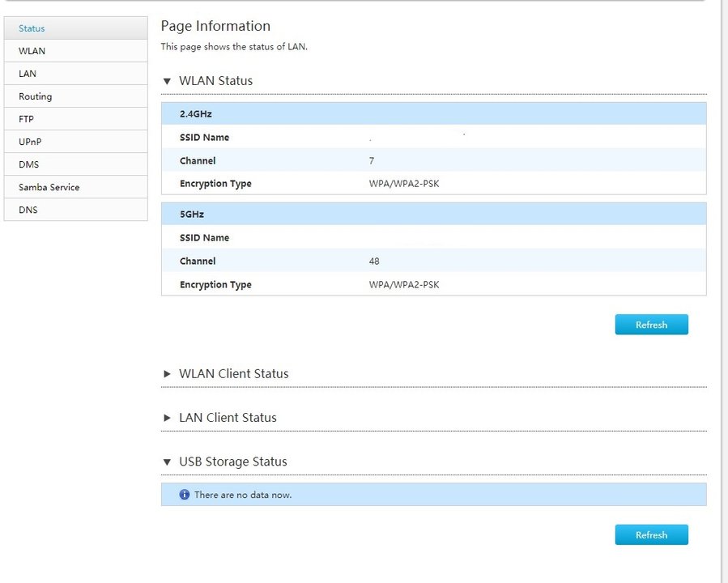Click the info icon in USB Storage message
Image resolution: width=728 pixels, height=583 pixels.
click(184, 495)
